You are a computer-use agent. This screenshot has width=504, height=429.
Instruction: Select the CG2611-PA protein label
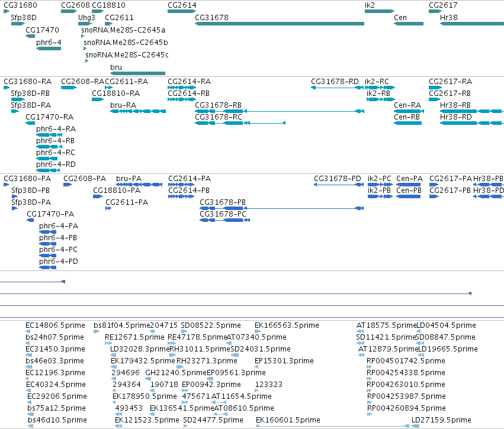(x=127, y=202)
